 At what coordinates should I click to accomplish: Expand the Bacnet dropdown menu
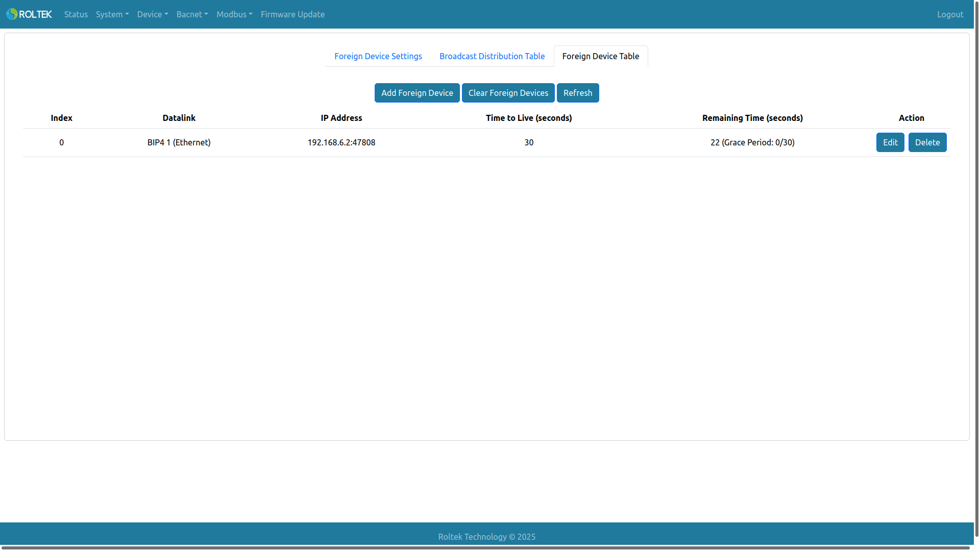(192, 14)
